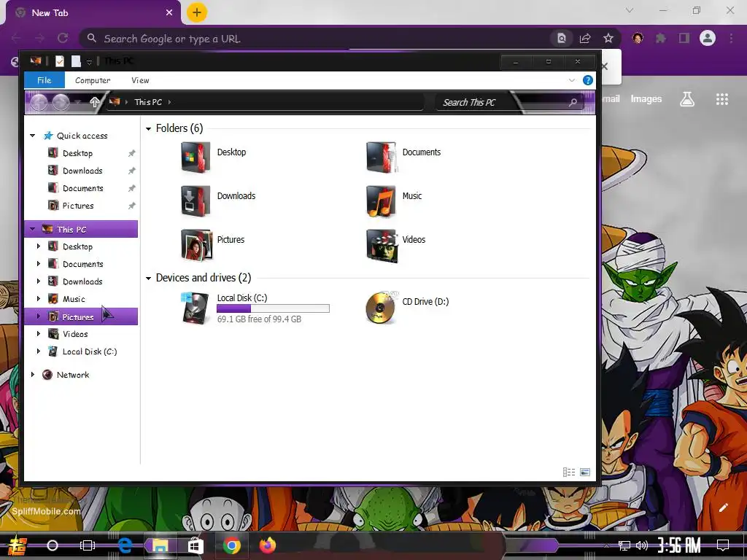Image resolution: width=747 pixels, height=560 pixels.
Task: Open Firefox from taskbar
Action: 268,545
